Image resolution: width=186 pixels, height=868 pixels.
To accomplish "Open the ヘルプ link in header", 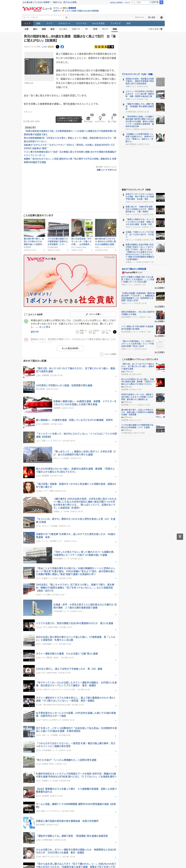I will tap(127, 2).
